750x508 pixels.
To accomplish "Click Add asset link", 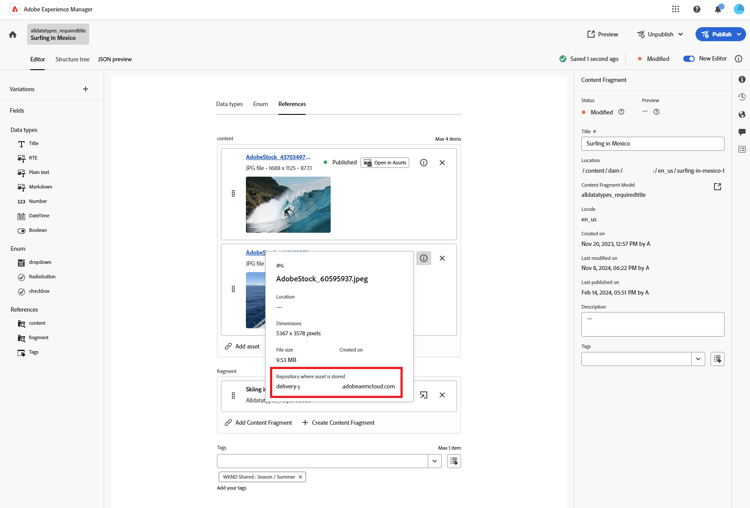I will point(242,346).
